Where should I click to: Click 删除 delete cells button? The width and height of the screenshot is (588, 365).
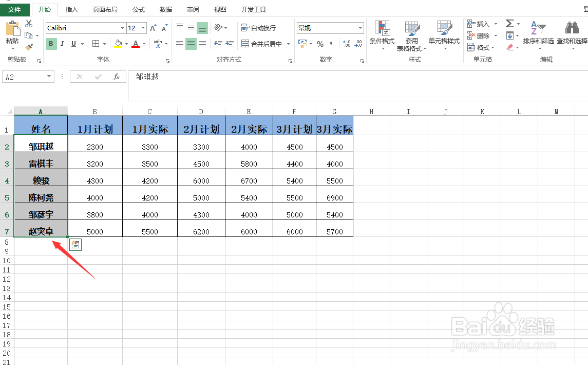(479, 35)
